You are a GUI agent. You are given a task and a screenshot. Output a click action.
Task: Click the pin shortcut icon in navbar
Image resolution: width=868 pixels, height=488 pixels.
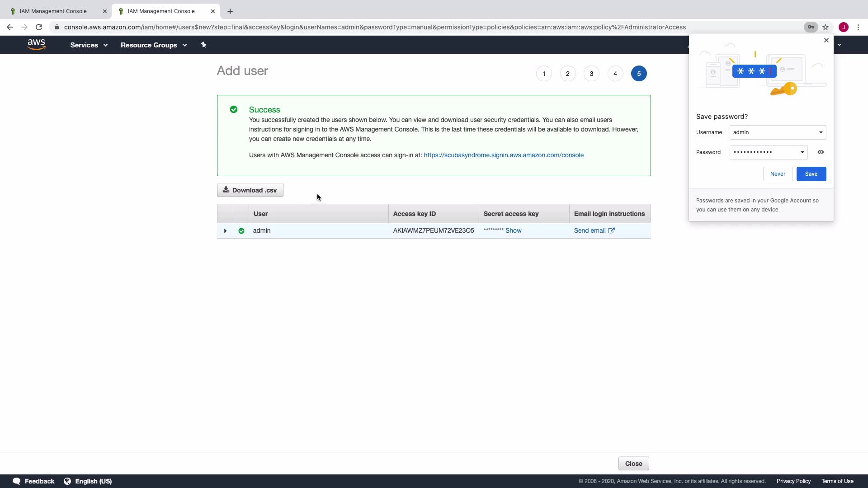coord(203,45)
